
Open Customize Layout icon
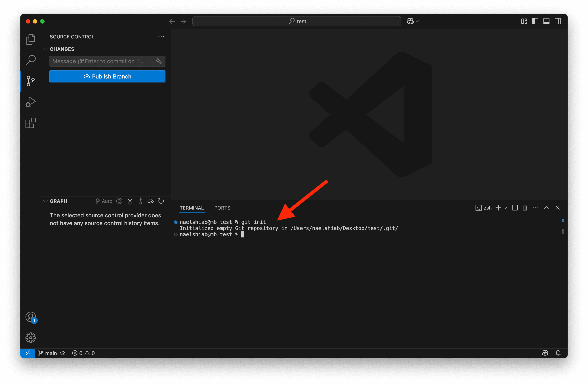tap(524, 21)
